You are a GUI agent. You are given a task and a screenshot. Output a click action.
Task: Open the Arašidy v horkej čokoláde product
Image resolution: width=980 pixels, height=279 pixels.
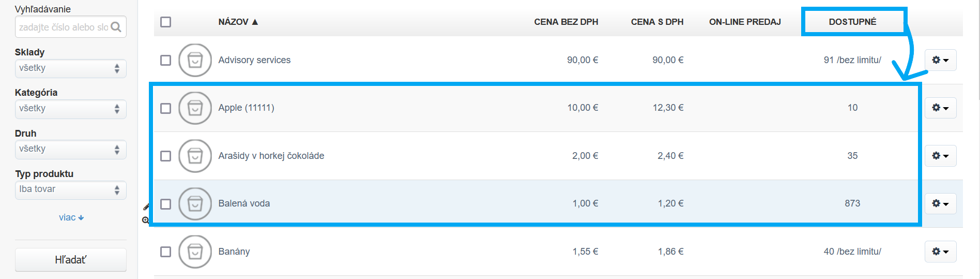click(271, 156)
